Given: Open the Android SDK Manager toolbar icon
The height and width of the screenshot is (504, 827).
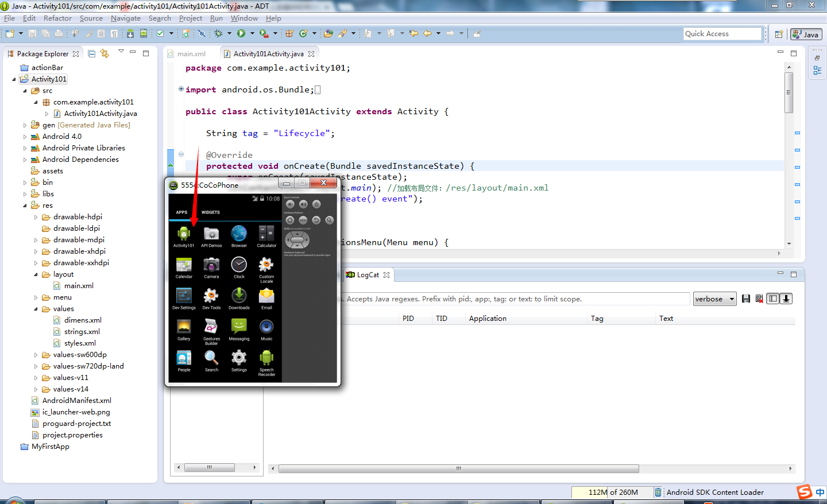Looking at the screenshot, I should click(x=130, y=33).
